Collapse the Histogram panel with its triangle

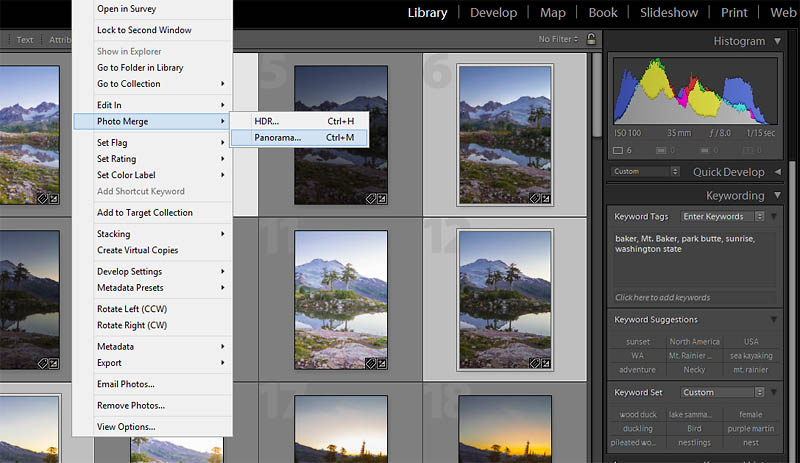(777, 41)
